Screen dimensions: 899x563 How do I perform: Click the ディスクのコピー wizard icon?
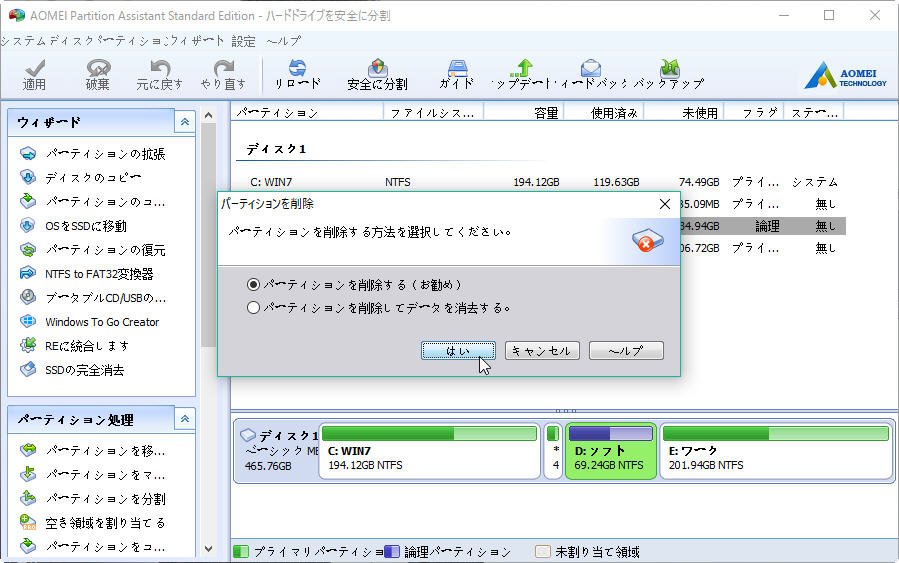coord(28,177)
